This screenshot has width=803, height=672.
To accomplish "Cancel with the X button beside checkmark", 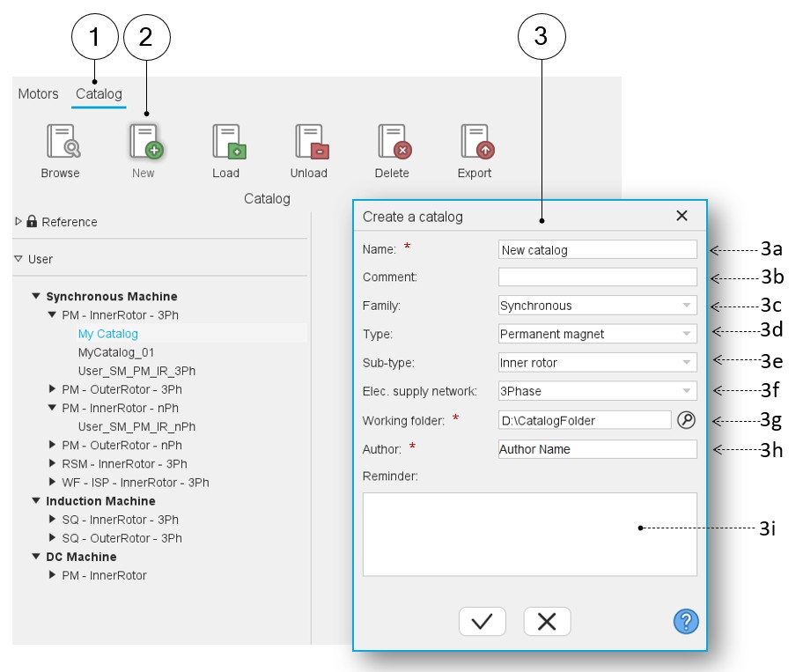I will click(547, 622).
